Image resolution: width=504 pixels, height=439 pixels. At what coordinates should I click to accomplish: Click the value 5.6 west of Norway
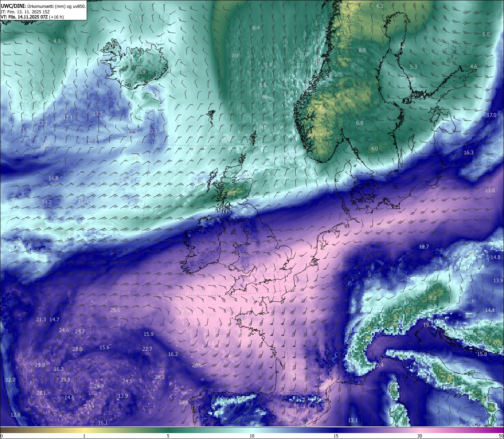point(263,85)
